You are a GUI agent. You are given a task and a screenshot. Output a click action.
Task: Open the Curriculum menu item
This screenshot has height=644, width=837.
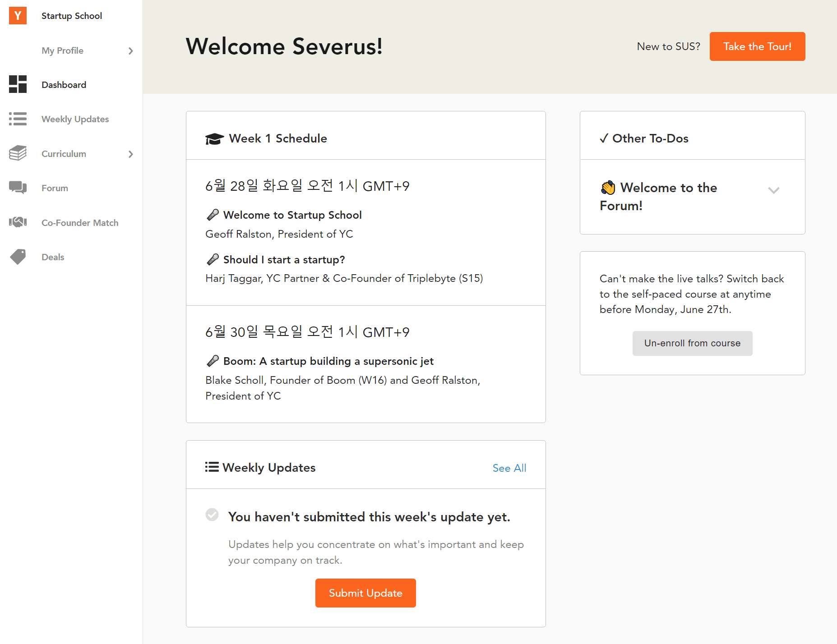64,154
